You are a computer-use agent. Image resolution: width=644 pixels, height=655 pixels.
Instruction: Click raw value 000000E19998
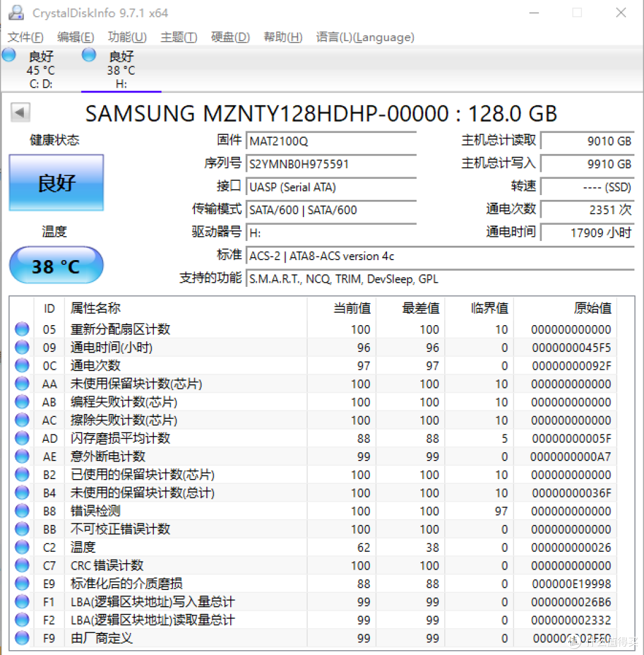coord(571,584)
